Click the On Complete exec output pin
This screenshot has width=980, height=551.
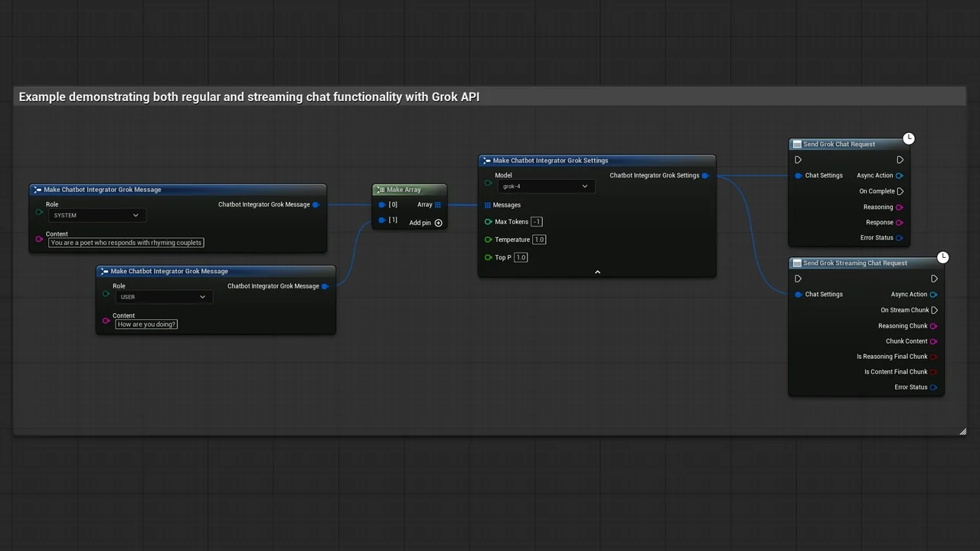pyautogui.click(x=900, y=191)
